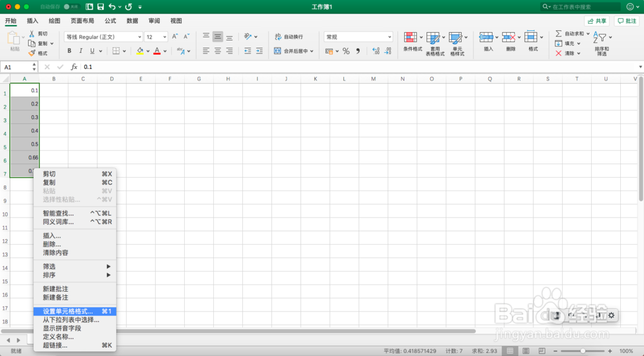The width and height of the screenshot is (644, 356).
Task: Open the Sort (排序) submenu
Action: tap(75, 275)
